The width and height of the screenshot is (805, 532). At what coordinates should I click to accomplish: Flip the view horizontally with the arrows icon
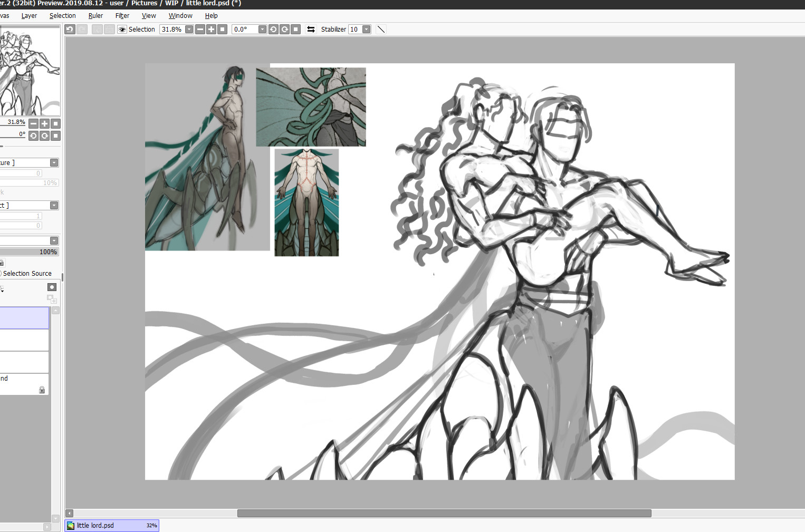[311, 30]
